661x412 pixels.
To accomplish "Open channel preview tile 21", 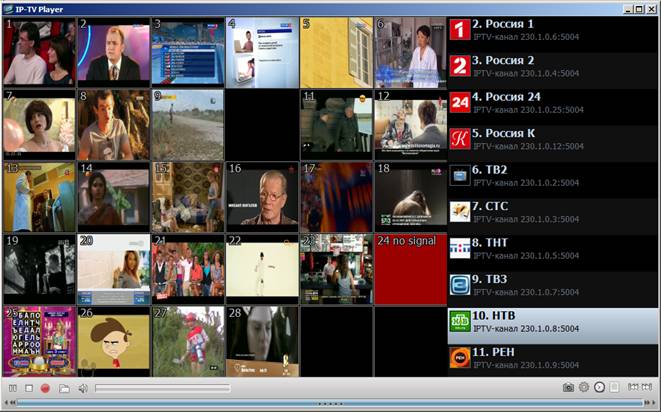I will [188, 269].
